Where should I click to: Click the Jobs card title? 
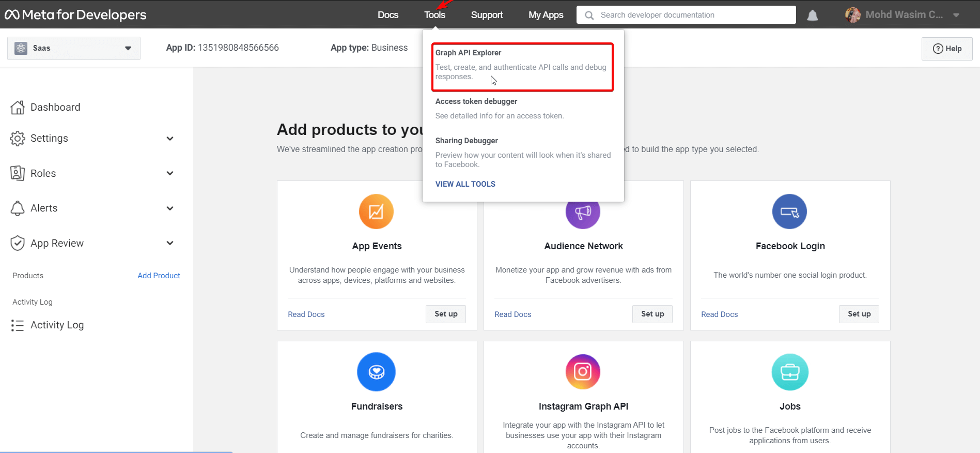tap(790, 406)
